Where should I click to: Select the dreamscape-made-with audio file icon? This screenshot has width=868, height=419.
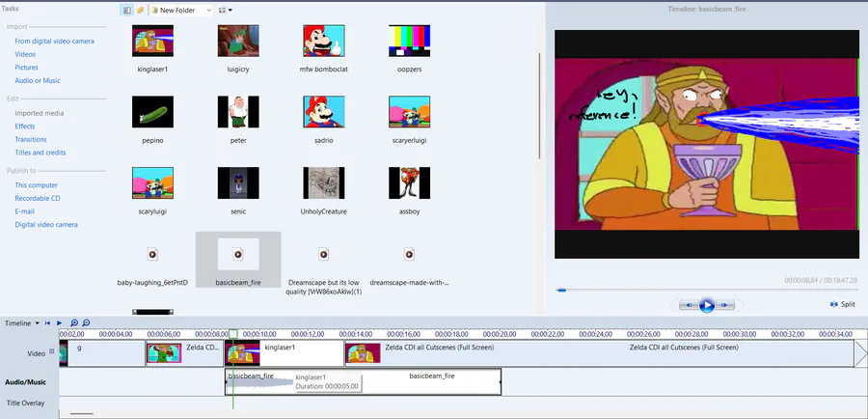coord(409,255)
